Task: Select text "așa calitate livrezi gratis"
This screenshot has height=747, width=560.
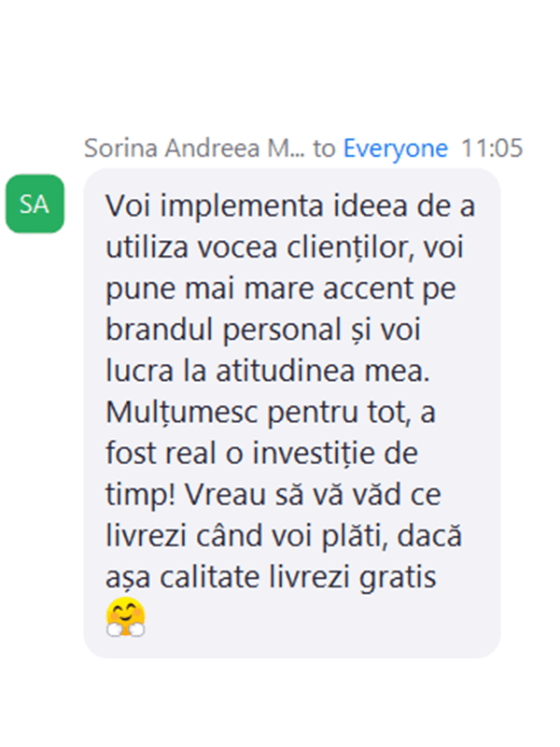Action: tap(271, 577)
